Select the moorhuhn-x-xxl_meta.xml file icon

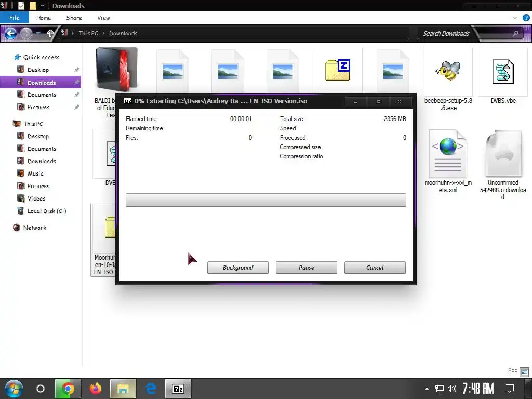448,154
